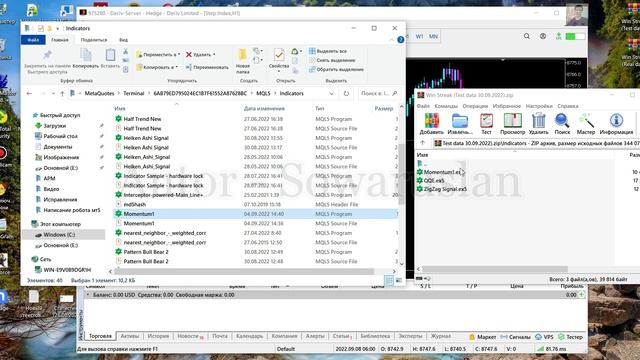
Task: Open Тестер in MetaTrader toolbox bar
Action: coord(571,337)
